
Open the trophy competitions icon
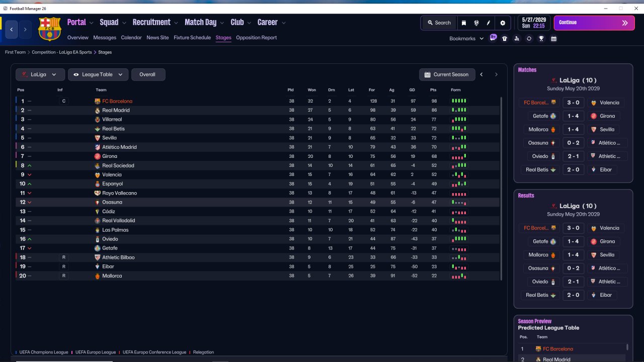(541, 39)
